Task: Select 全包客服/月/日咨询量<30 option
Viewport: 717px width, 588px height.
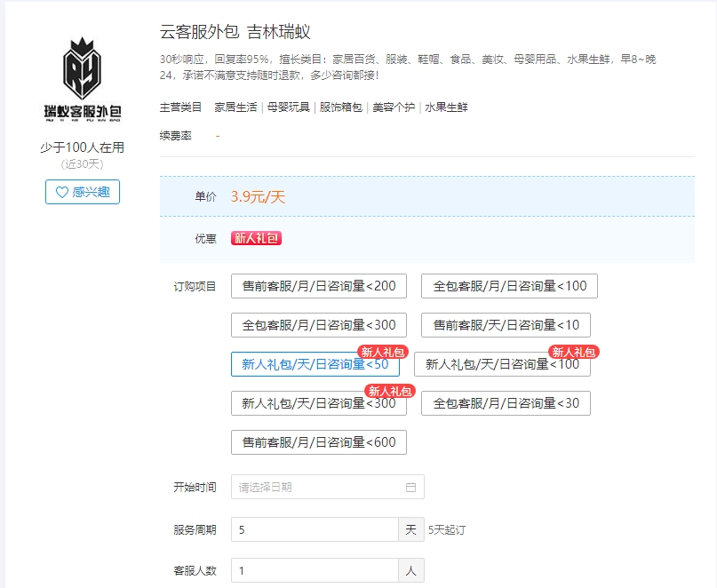Action: coord(506,403)
